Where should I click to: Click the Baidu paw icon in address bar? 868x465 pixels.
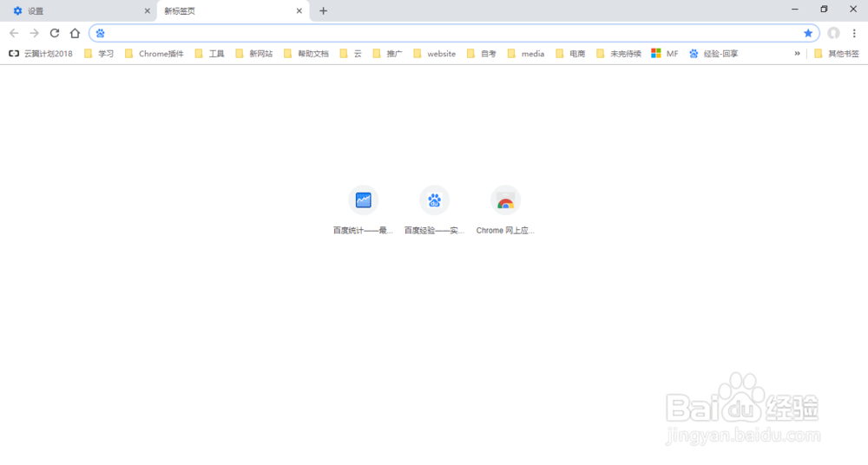point(100,33)
